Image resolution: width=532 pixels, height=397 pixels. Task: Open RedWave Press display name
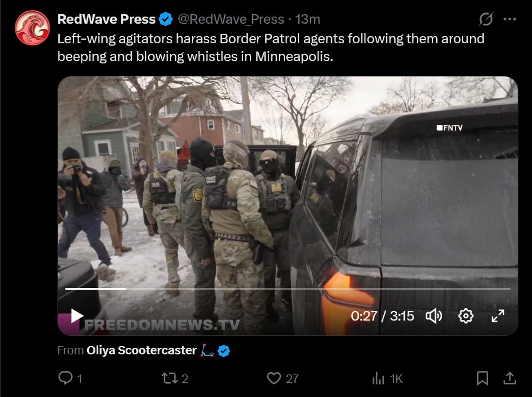coord(106,20)
